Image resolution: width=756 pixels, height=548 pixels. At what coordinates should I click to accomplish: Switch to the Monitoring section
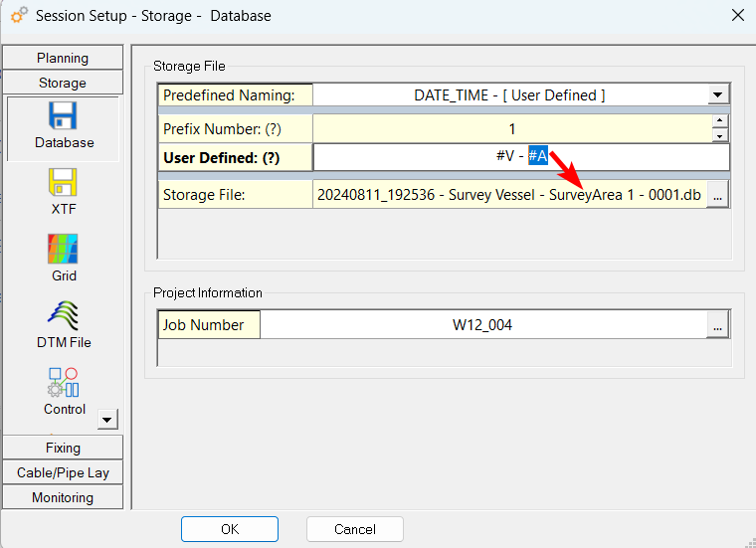click(x=63, y=497)
